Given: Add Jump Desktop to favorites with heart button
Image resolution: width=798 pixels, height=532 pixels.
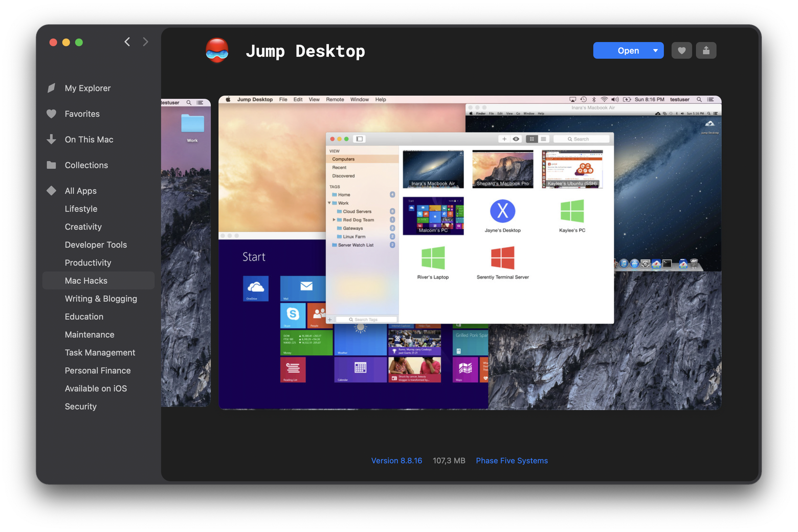Looking at the screenshot, I should pyautogui.click(x=681, y=50).
